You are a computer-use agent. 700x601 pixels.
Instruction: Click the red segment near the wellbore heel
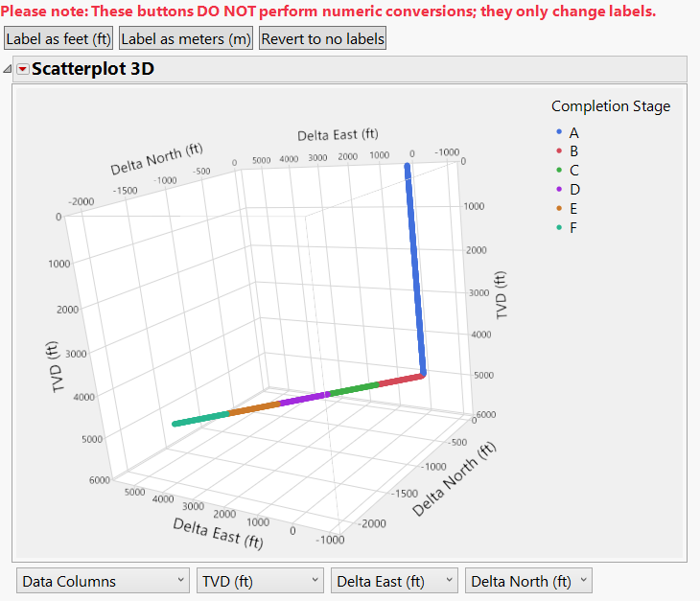click(x=401, y=380)
